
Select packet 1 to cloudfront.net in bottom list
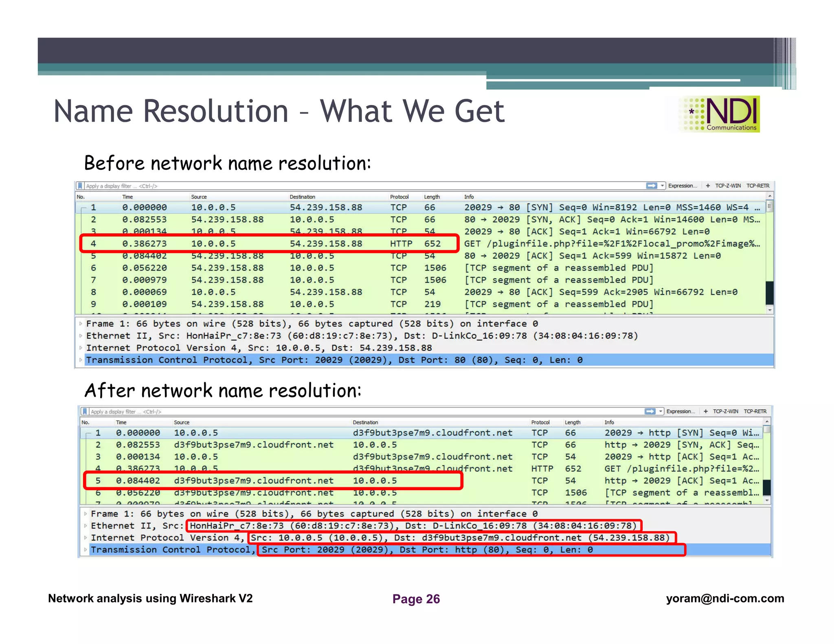point(421,433)
